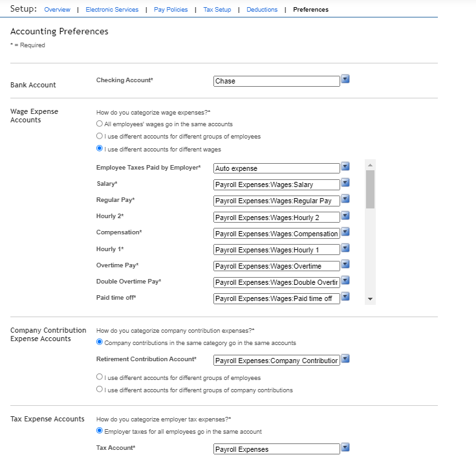
Task: Click the Payroll Expenses:Wages:Paid time off field
Action: click(x=277, y=298)
